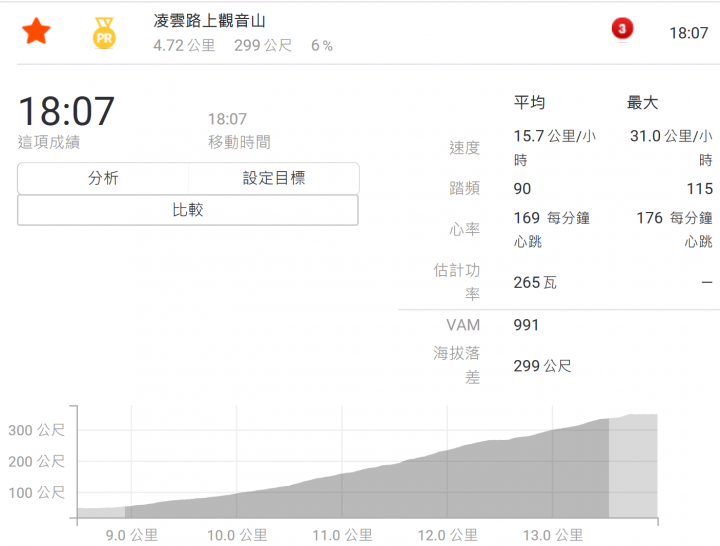This screenshot has height=546, width=720.
Task: Select segment grade 6 %
Action: click(321, 45)
